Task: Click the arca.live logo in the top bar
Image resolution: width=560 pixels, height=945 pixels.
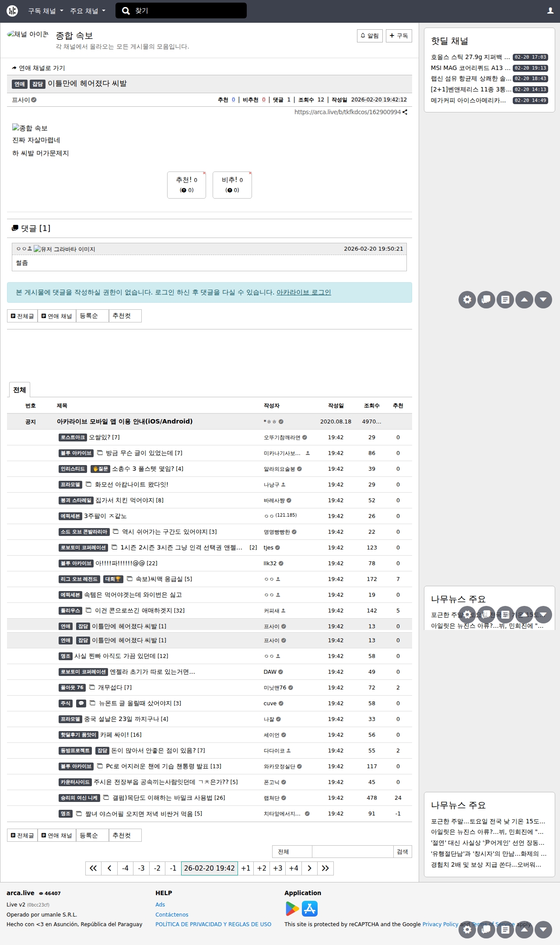Action: tap(12, 11)
